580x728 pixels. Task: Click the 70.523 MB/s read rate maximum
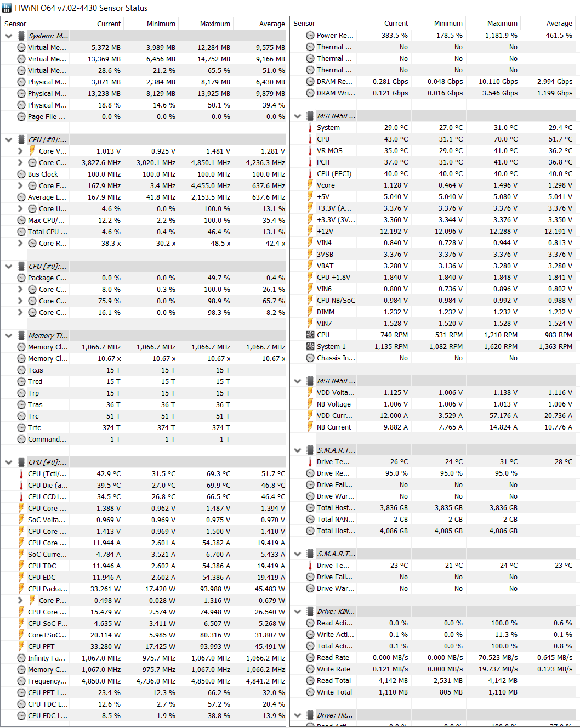tap(498, 657)
